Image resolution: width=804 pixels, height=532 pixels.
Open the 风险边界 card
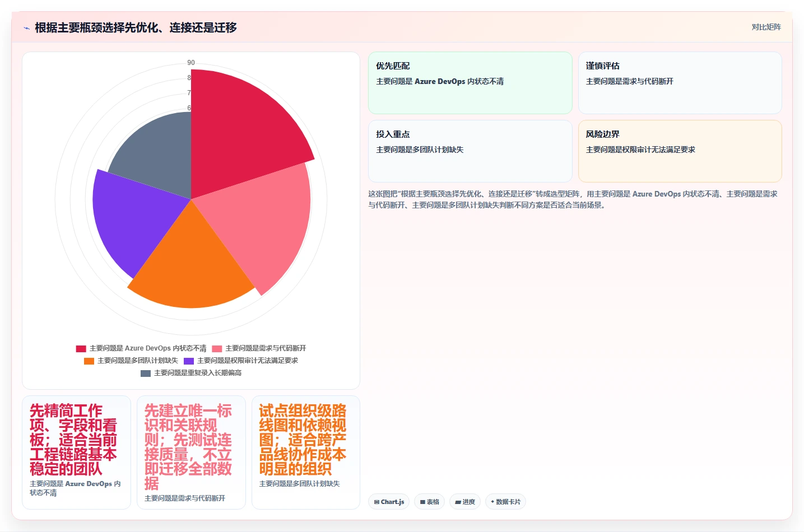click(x=680, y=151)
